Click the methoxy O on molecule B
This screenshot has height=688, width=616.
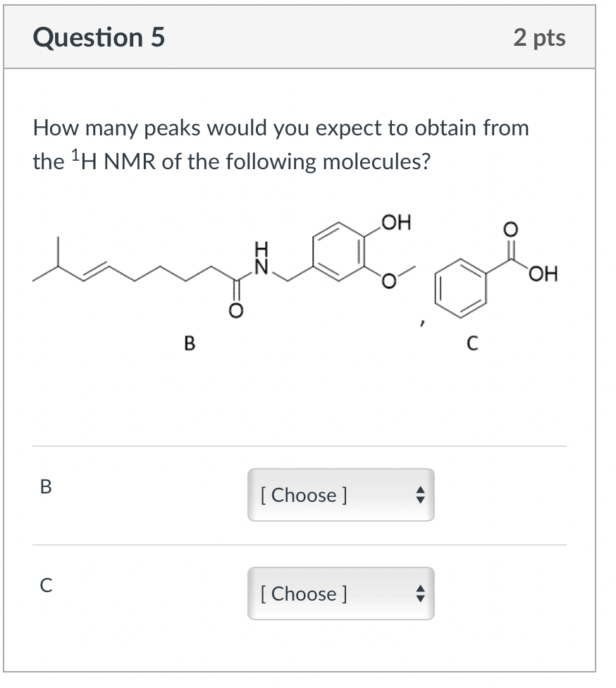(x=388, y=281)
